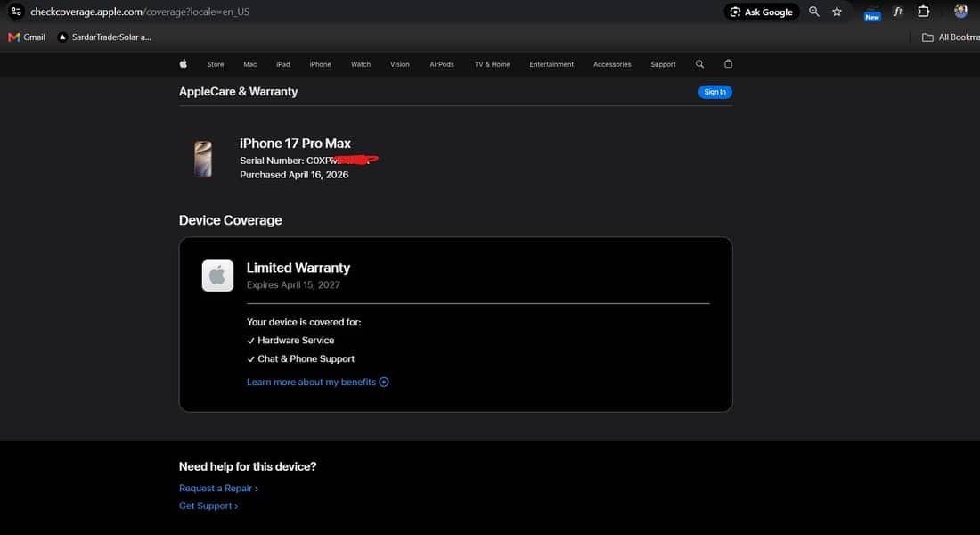Open the iPhone menu
This screenshot has width=980, height=535.
click(x=320, y=64)
